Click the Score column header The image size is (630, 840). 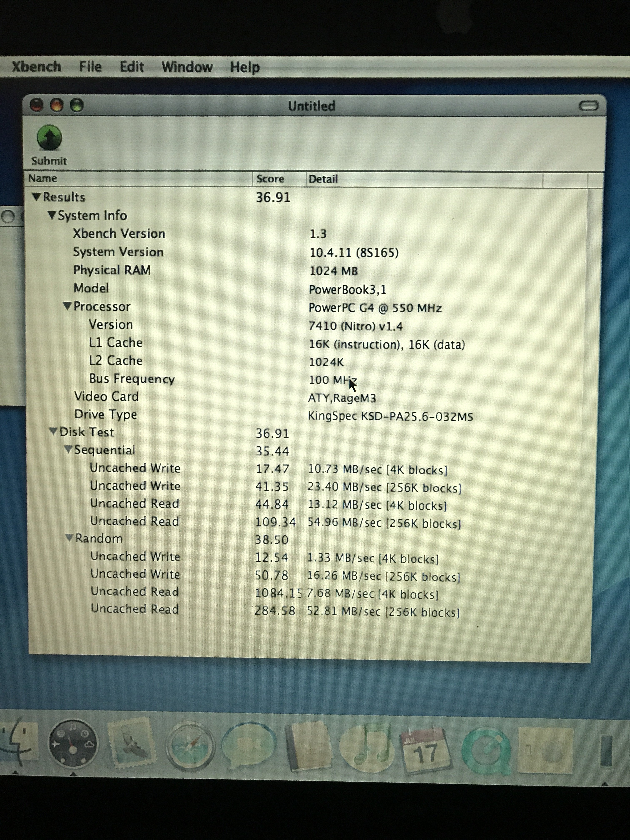[x=279, y=179]
